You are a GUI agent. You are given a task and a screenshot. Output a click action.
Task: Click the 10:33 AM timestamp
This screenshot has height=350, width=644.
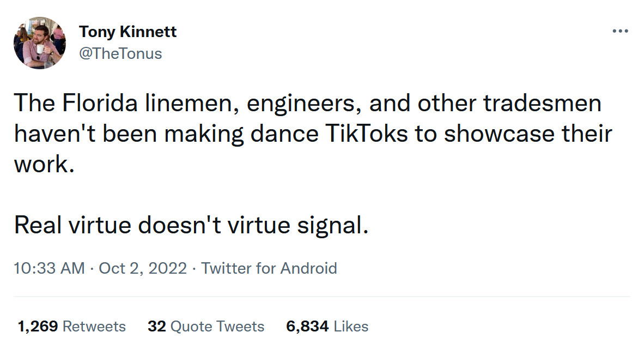(50, 268)
